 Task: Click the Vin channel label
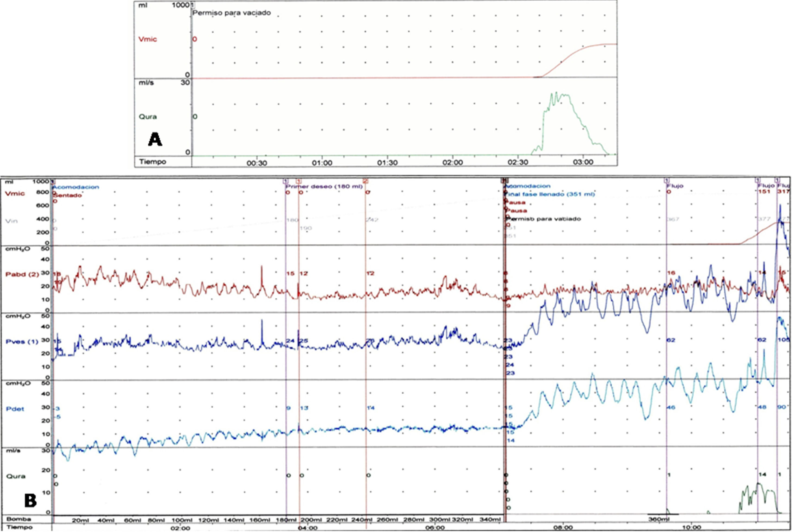coord(11,221)
